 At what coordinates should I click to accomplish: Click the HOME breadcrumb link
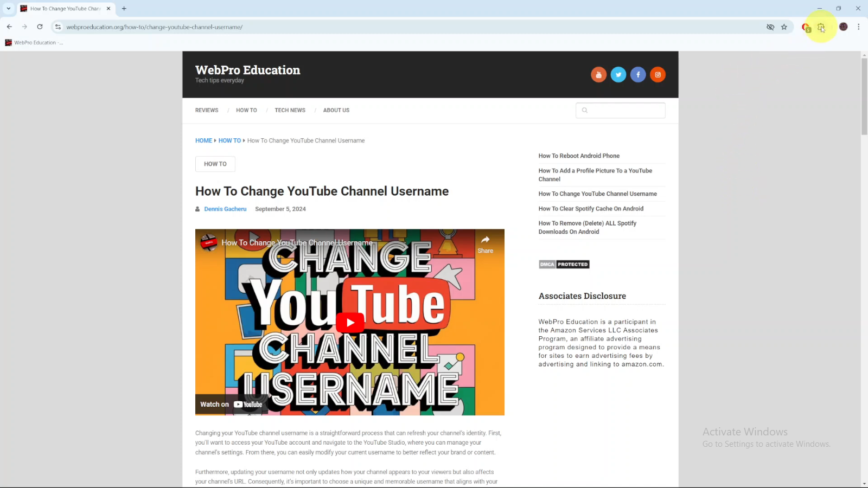[203, 140]
